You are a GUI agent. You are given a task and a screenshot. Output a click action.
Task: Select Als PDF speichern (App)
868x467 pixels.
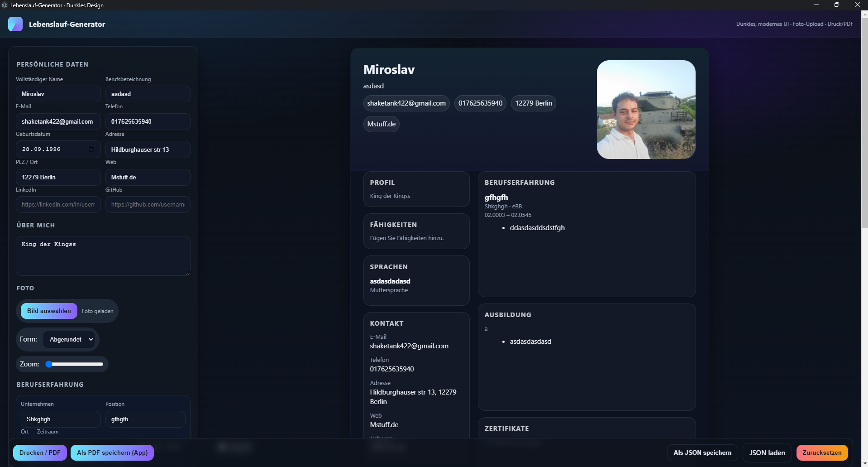[112, 453]
